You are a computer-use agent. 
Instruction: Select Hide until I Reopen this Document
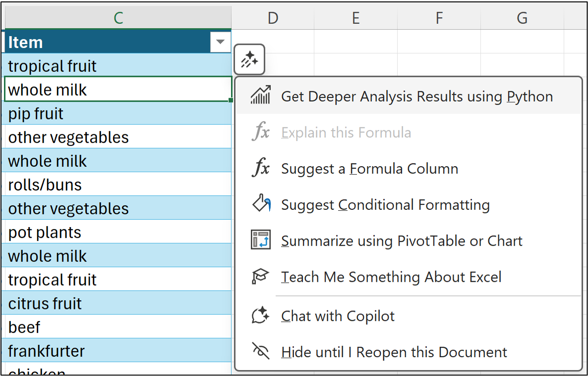point(394,352)
